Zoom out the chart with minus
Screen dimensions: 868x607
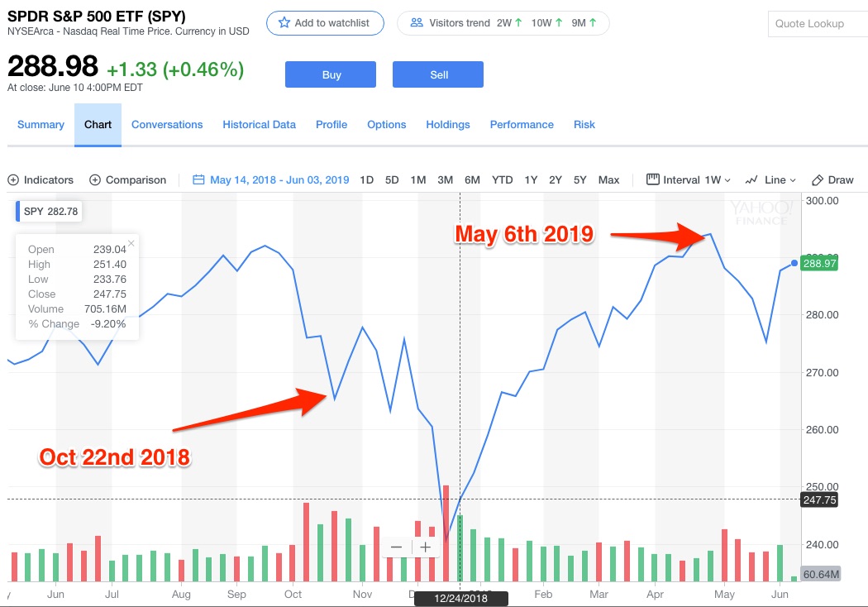click(x=397, y=547)
